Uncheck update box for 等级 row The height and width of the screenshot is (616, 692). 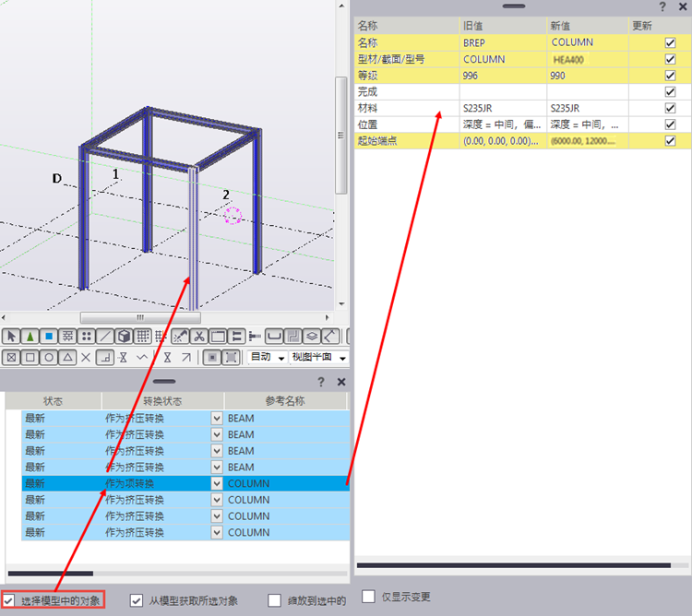[670, 76]
